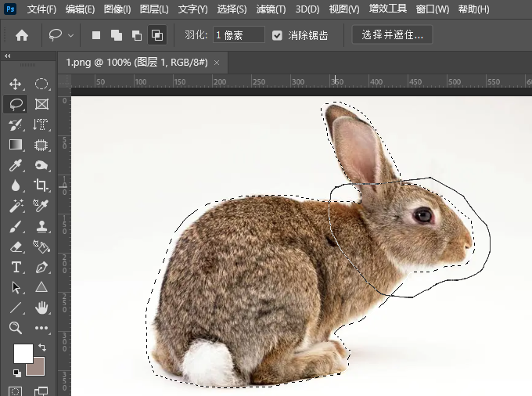Select the Zoom magnifier tool

pyautogui.click(x=16, y=328)
